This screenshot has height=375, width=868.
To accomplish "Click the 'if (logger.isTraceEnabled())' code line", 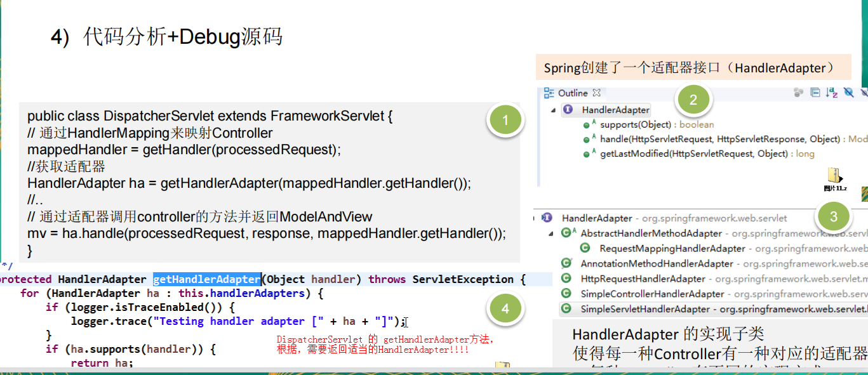I will click(140, 307).
